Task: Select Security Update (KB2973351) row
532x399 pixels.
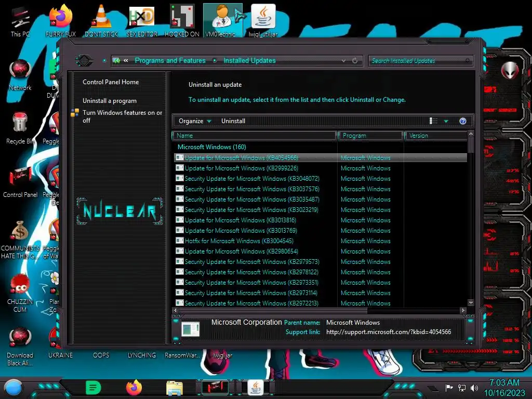Action: (x=321, y=283)
